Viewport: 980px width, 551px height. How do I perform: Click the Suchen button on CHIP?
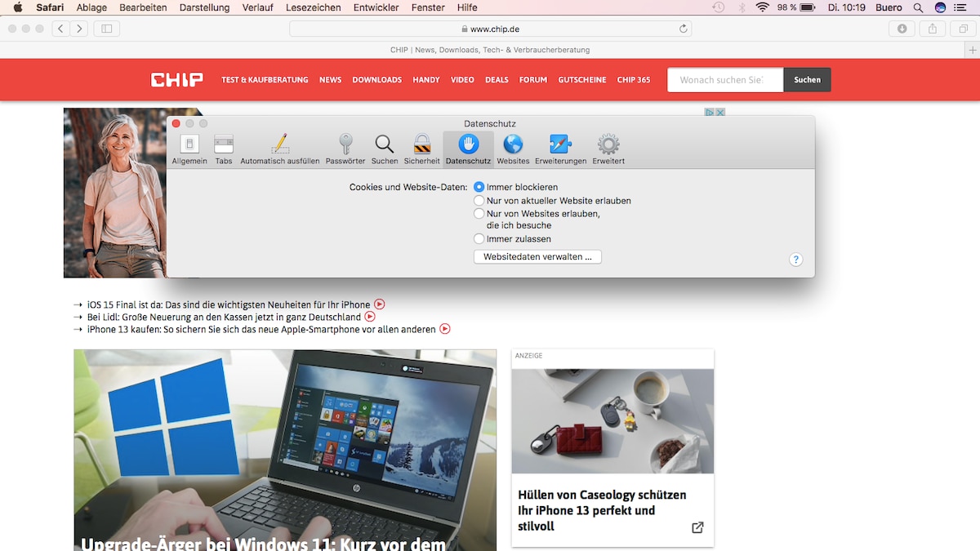[x=807, y=80]
